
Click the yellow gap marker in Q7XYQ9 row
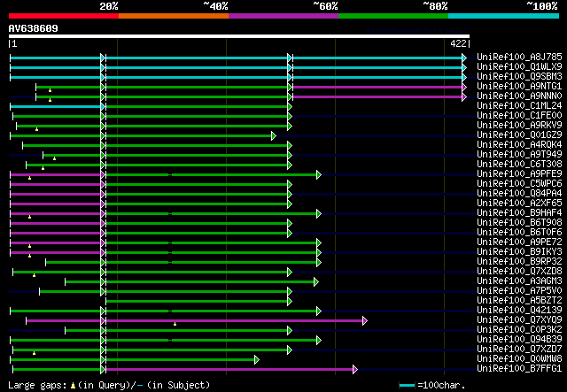pyautogui.click(x=175, y=324)
